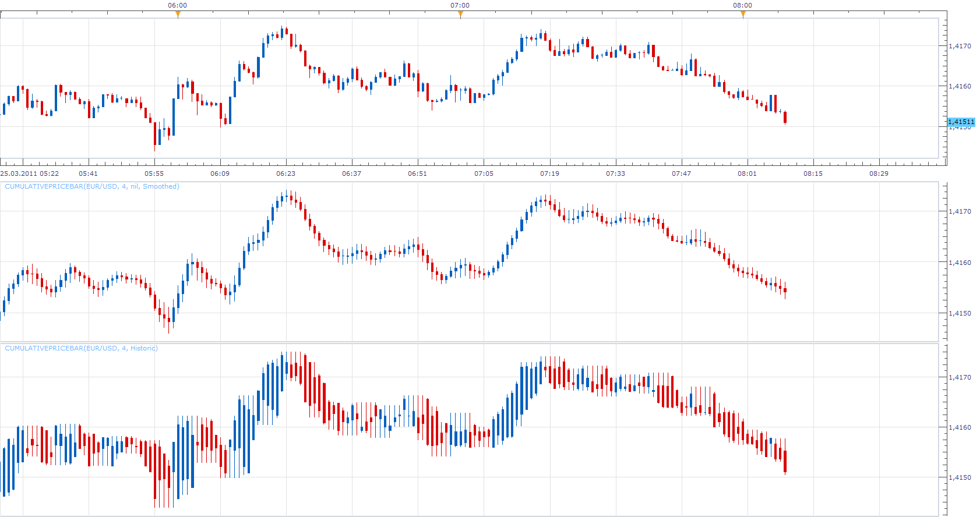Click 1,4160 on the Historic panel axis

coord(960,427)
